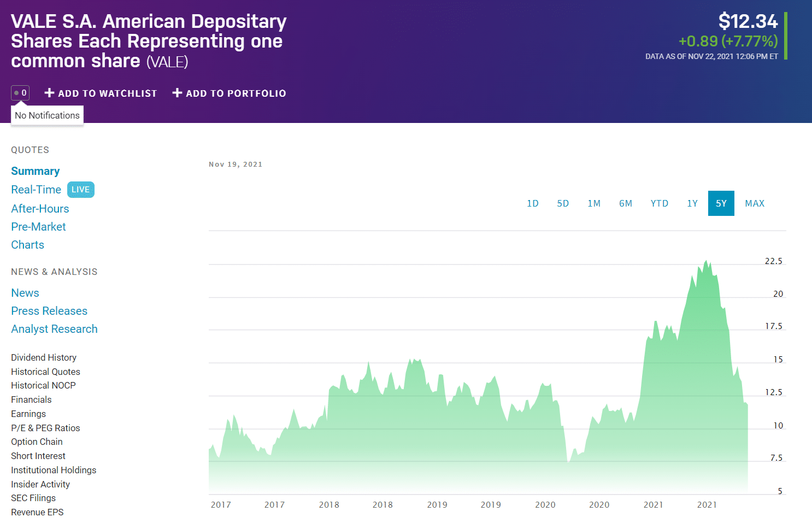Show the 1Y chart range
Viewport: 812px width, 523px height.
click(692, 203)
